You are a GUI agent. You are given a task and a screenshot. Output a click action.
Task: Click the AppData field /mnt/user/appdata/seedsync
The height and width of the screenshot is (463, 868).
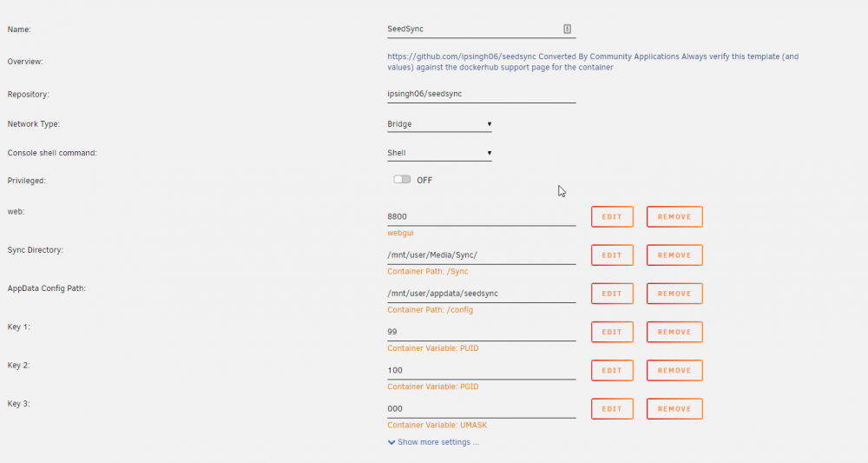click(x=482, y=294)
